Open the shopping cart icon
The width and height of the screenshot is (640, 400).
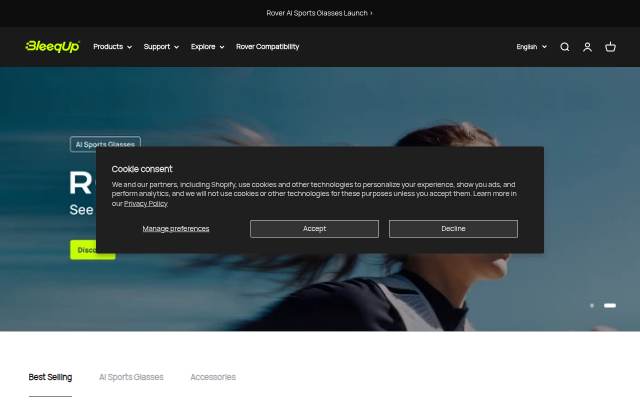[610, 47]
